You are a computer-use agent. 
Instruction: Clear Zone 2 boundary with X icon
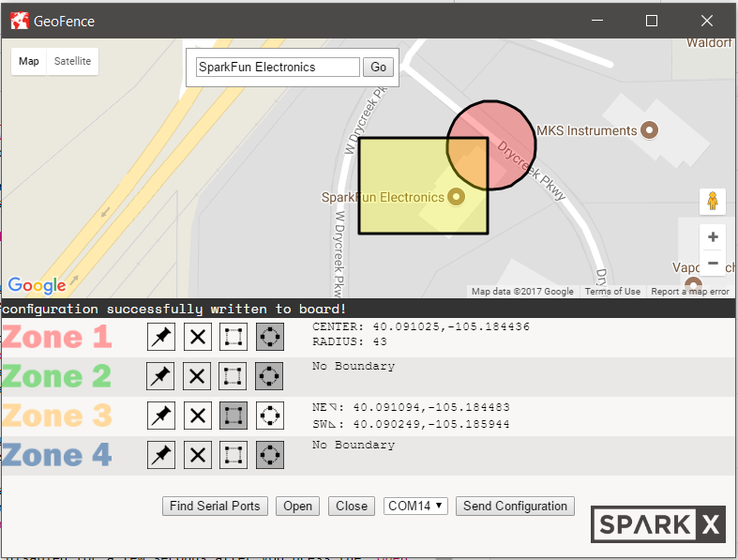click(197, 376)
